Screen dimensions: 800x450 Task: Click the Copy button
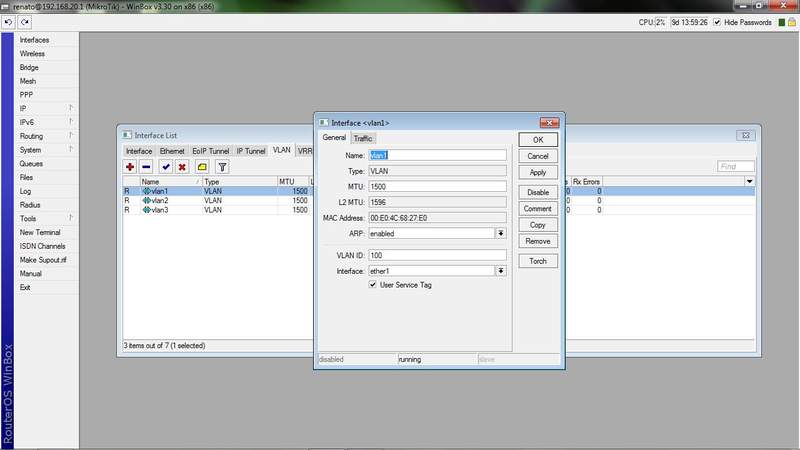tap(538, 225)
